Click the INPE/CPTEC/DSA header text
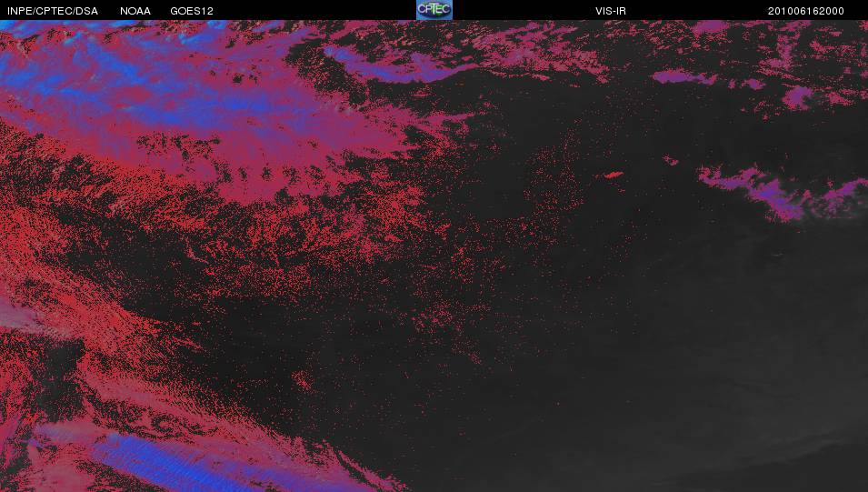 pos(53,11)
